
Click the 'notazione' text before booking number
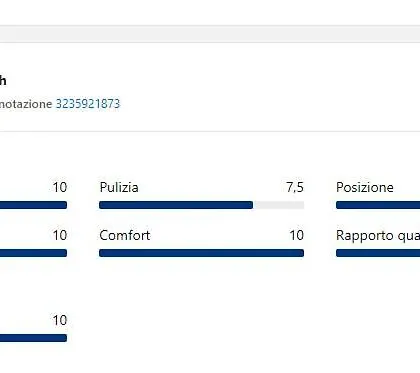coord(26,104)
